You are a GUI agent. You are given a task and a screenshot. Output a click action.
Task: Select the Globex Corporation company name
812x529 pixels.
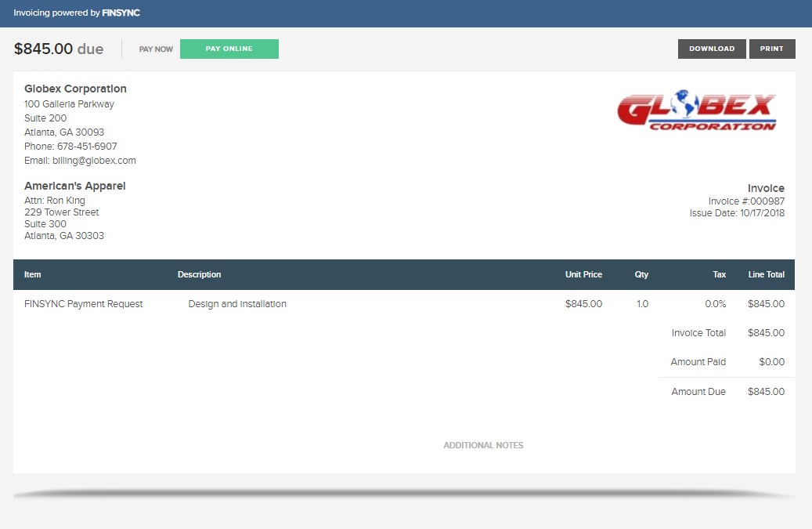click(75, 89)
